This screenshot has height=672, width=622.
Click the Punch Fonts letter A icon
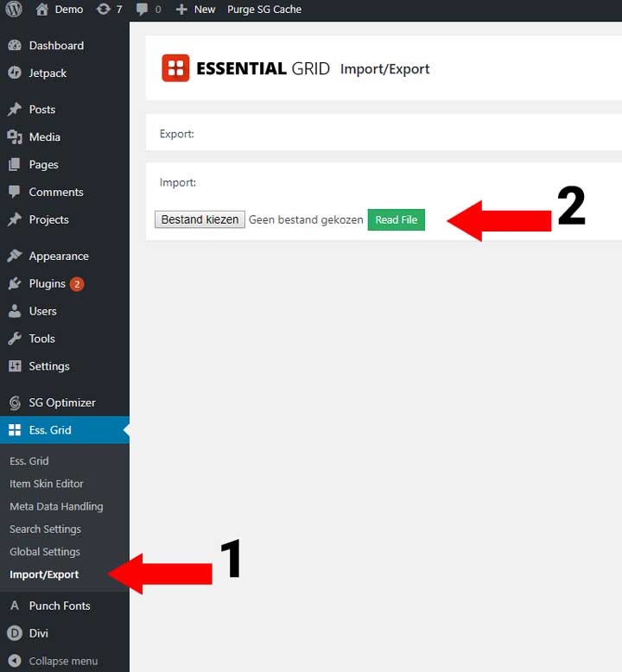point(15,605)
